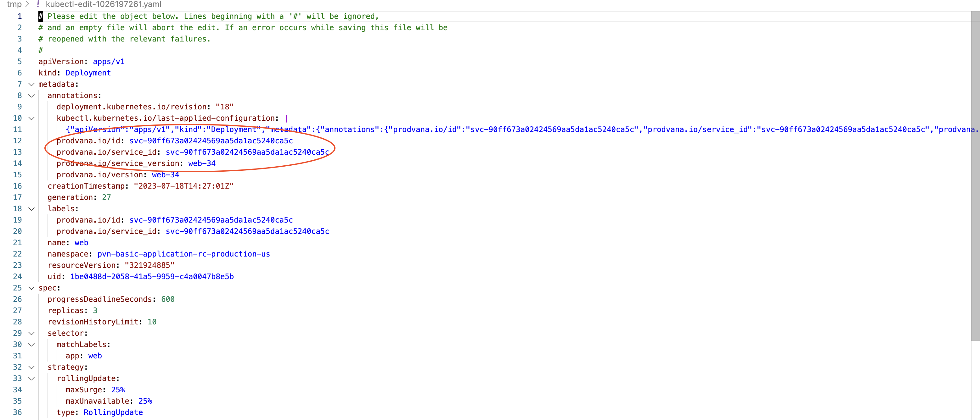Place cursor on replicas value 3
Image resolution: width=980 pixels, height=420 pixels.
point(95,311)
